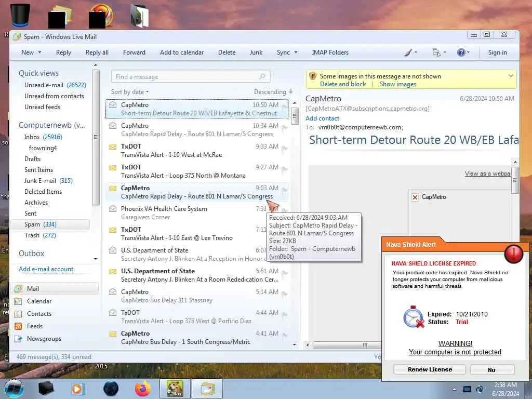Launch Firefox from the taskbar
Screen dimensions: 532x399
142,389
